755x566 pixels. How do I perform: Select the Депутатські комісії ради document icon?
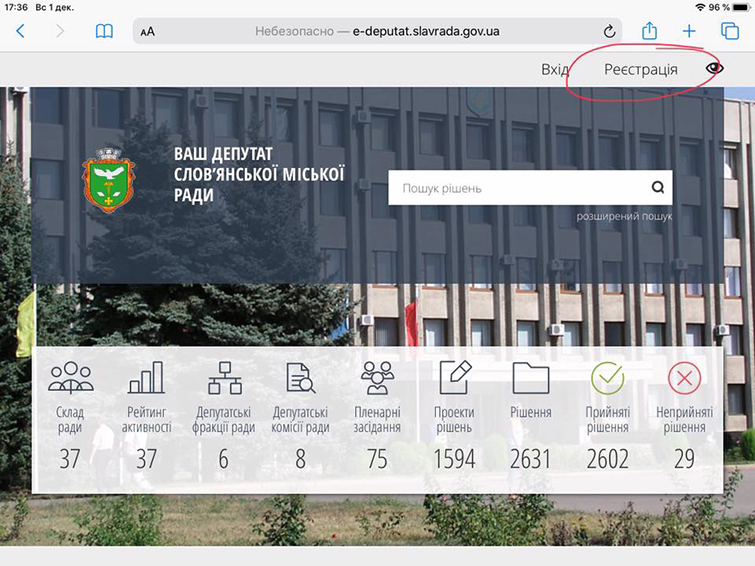301,378
